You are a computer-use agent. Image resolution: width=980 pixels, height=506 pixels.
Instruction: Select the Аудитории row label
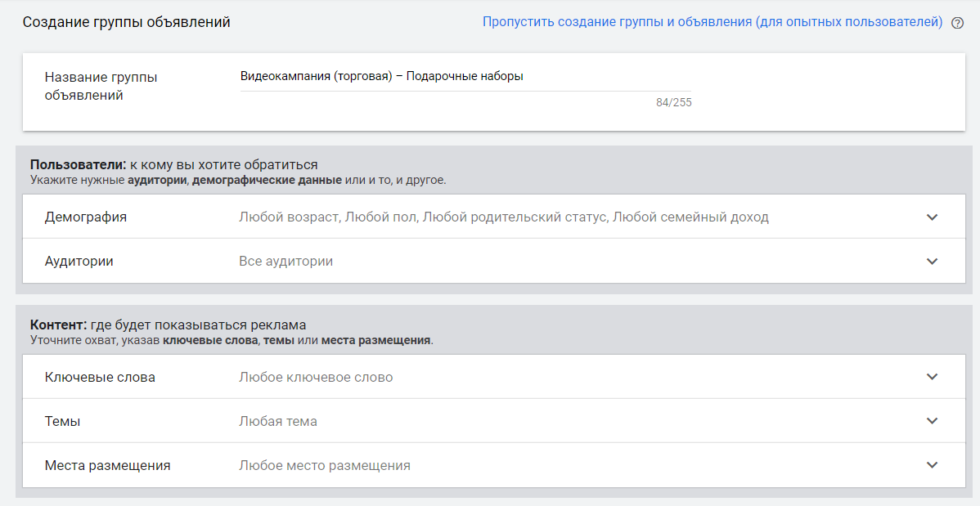pyautogui.click(x=79, y=262)
